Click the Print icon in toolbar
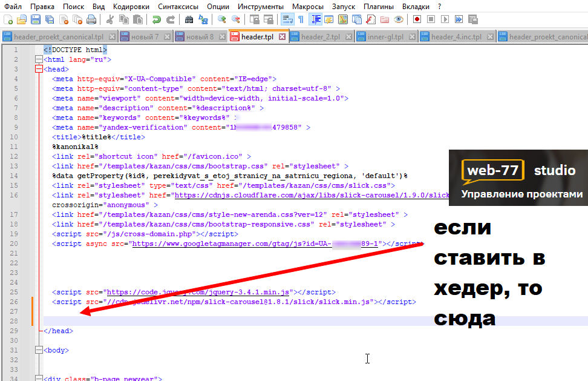The height and width of the screenshot is (381, 588). [x=91, y=19]
